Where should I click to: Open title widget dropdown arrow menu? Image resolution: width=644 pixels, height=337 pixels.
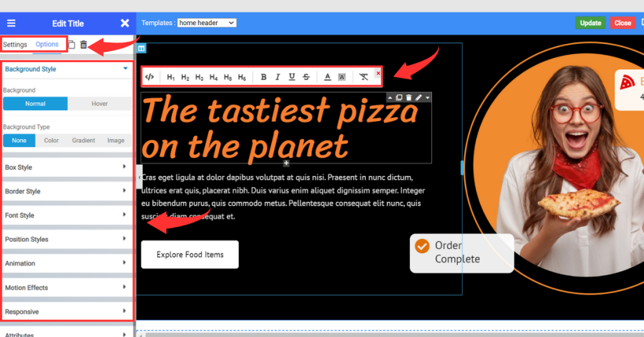428,97
